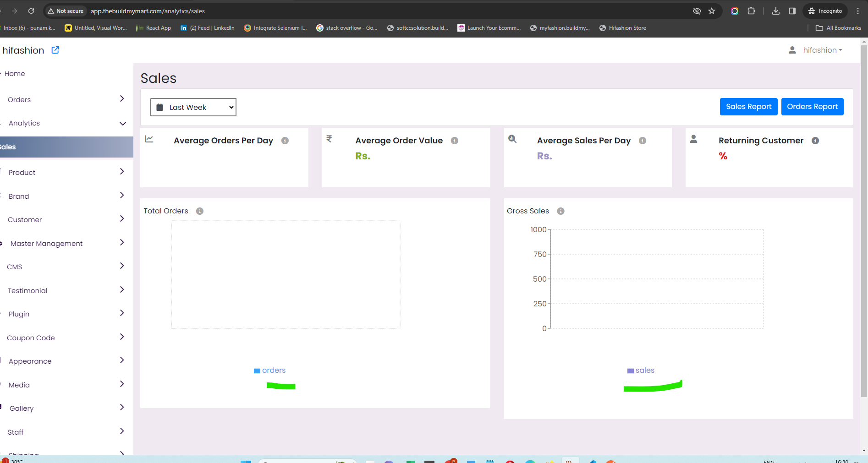868x463 pixels.
Task: Click the info icon beside Gross Sales
Action: [560, 211]
